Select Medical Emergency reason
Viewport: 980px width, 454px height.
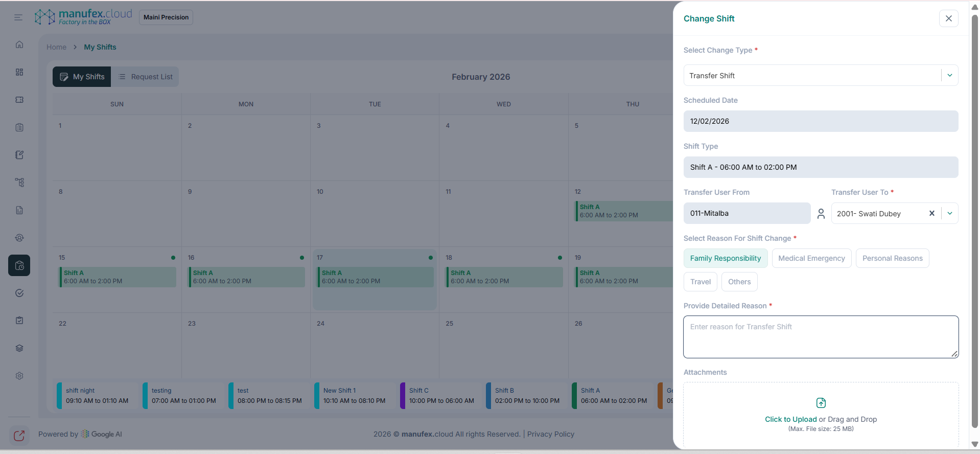tap(811, 258)
